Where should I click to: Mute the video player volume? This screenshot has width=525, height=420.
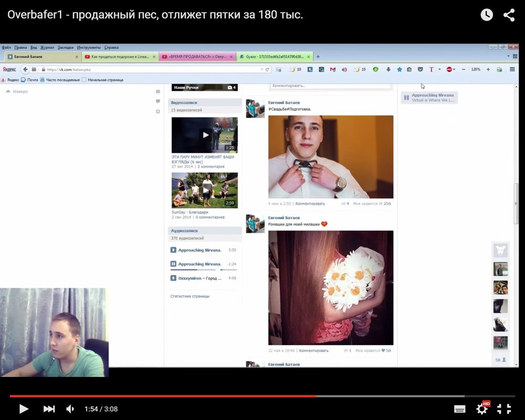(70, 409)
